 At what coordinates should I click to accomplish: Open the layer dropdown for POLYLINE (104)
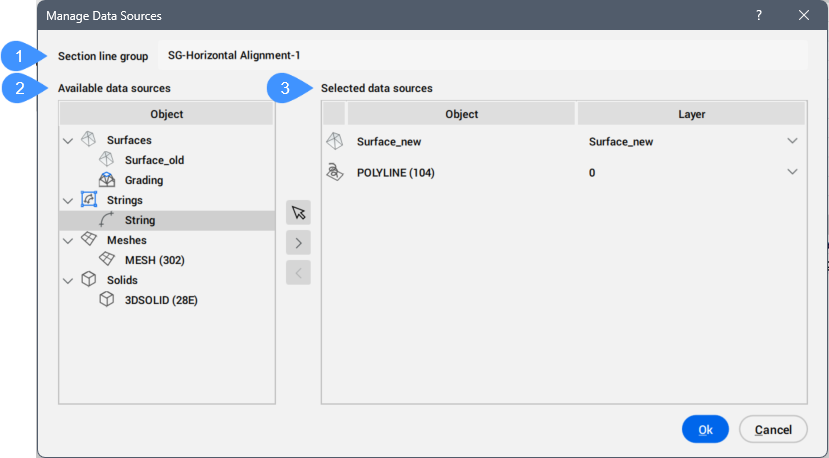click(792, 172)
